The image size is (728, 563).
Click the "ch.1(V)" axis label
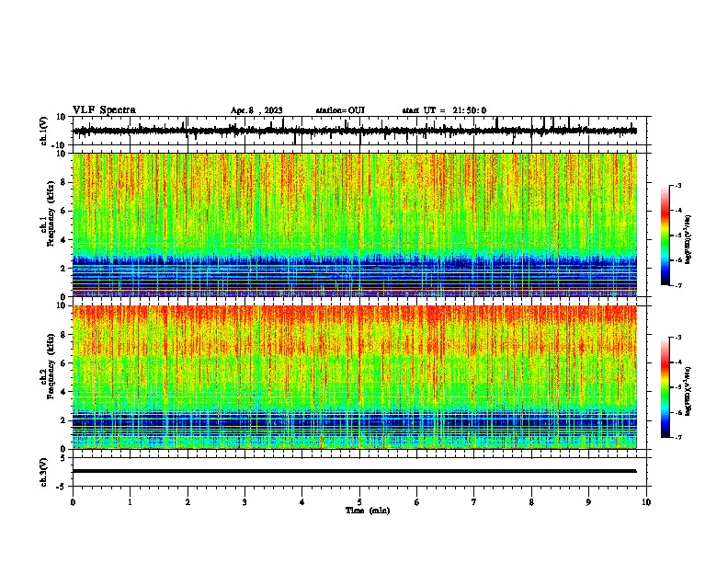pos(44,131)
